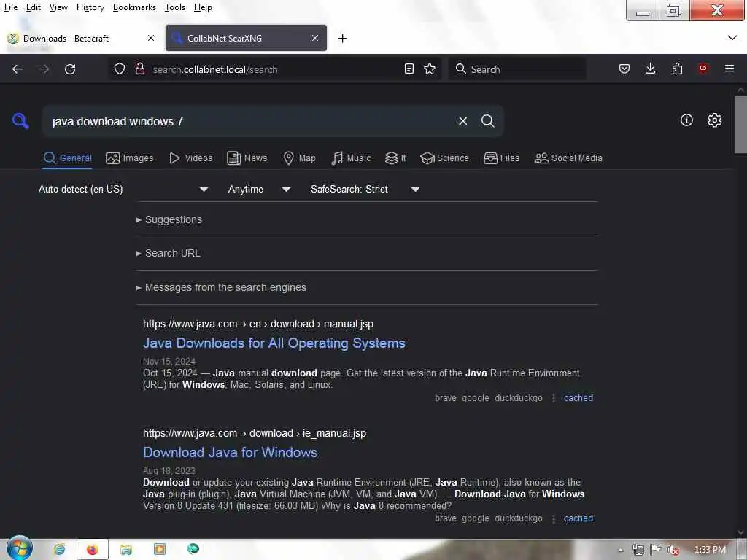Select the General search category

pyautogui.click(x=67, y=158)
